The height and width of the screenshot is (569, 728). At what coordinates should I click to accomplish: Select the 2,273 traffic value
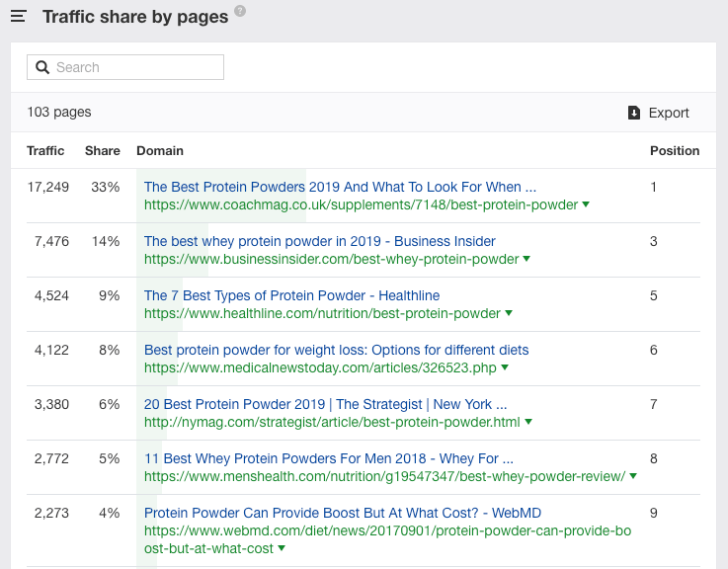(x=51, y=513)
